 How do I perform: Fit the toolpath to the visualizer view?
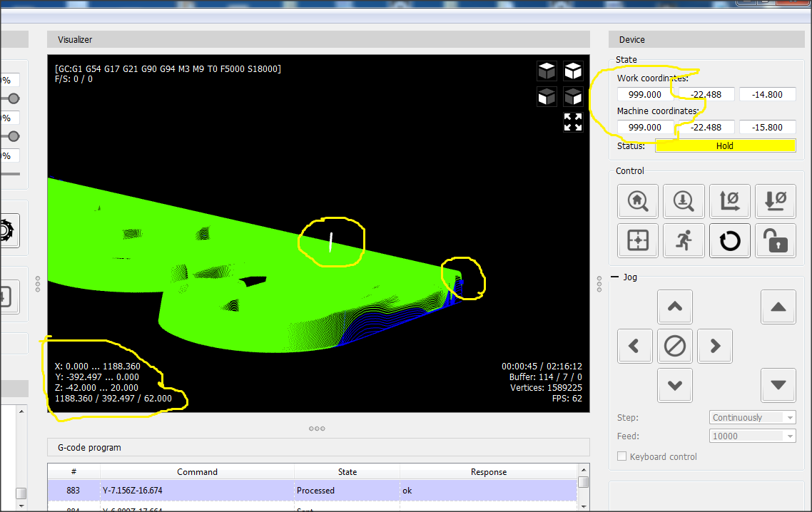572,122
